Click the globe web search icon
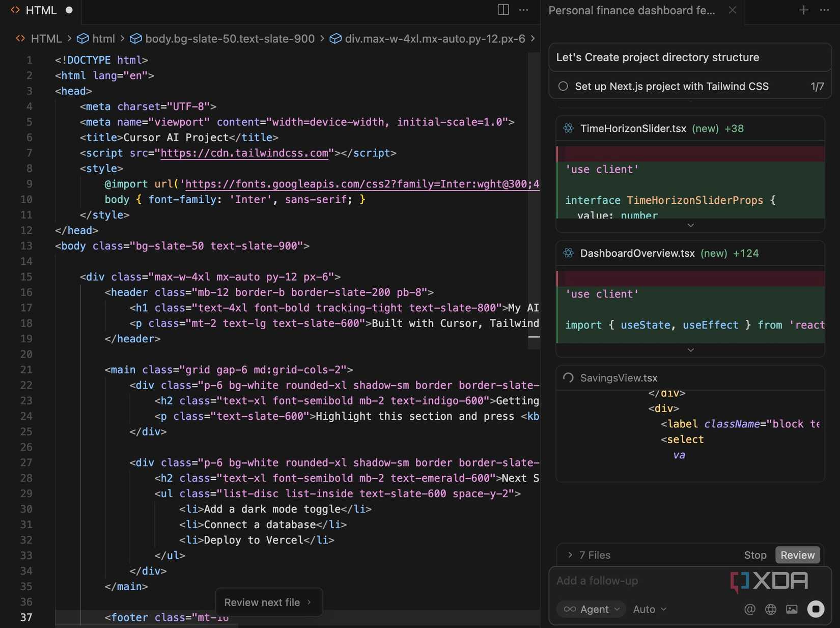 [771, 609]
